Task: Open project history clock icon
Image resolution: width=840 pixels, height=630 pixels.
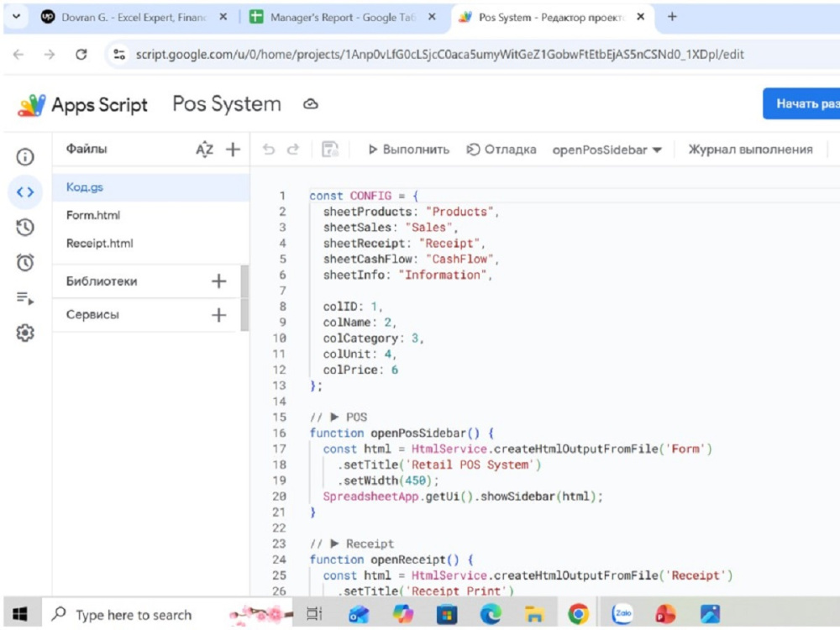Action: pos(25,227)
